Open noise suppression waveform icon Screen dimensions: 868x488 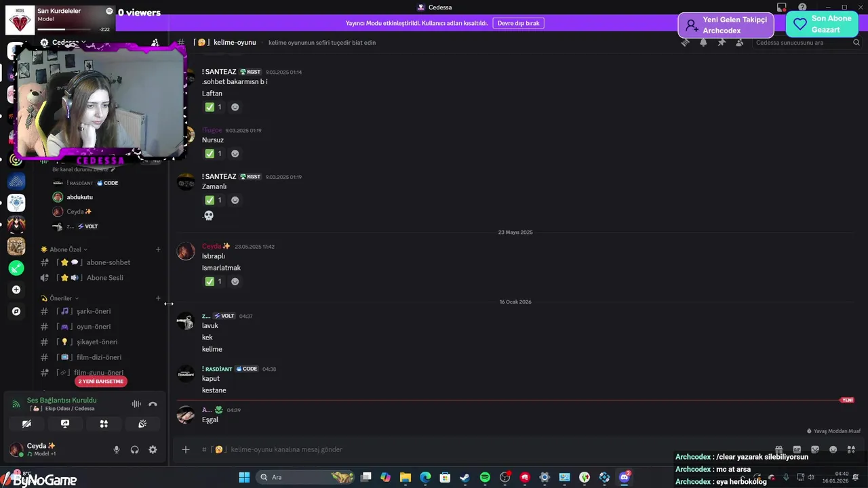[136, 404]
